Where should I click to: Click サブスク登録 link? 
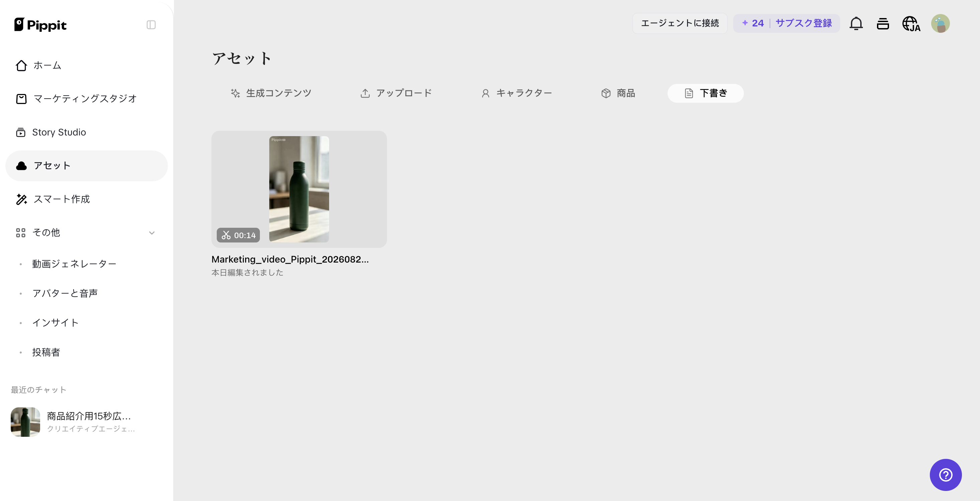click(803, 23)
